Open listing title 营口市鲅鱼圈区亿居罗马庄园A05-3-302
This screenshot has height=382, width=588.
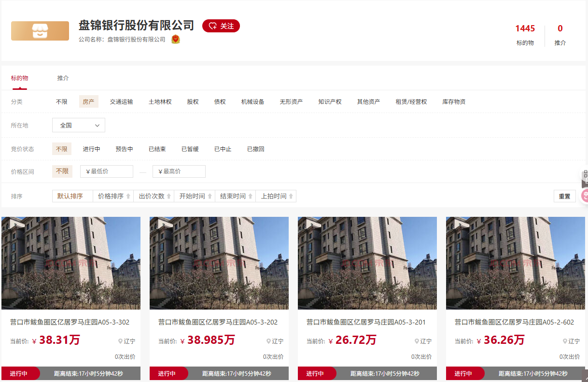[x=70, y=322]
